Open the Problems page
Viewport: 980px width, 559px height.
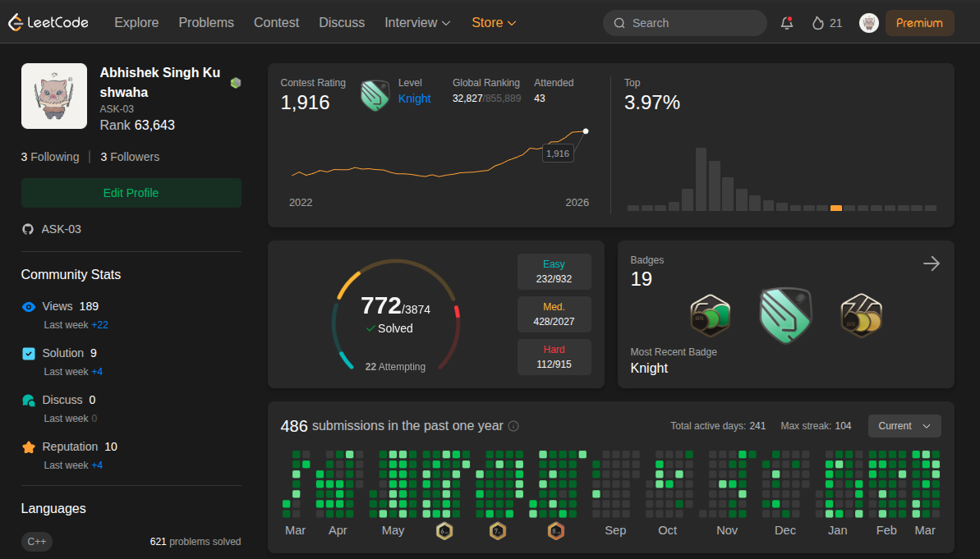tap(206, 23)
